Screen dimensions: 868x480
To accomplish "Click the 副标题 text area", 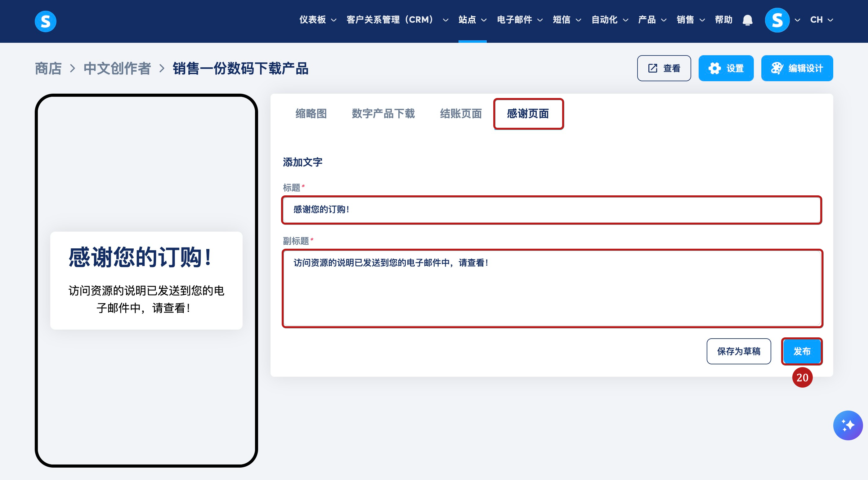I will 552,288.
